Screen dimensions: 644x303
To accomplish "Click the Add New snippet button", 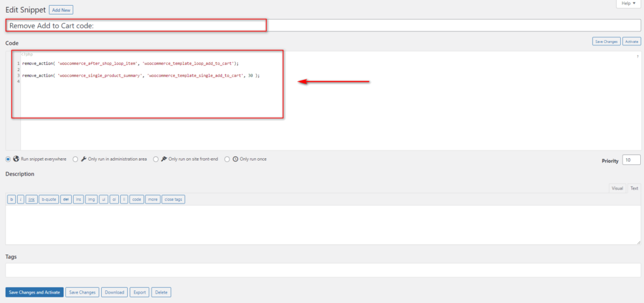I will [61, 9].
